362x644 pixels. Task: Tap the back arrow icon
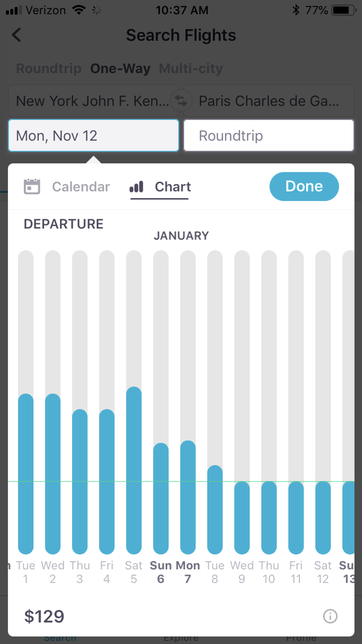tap(17, 35)
